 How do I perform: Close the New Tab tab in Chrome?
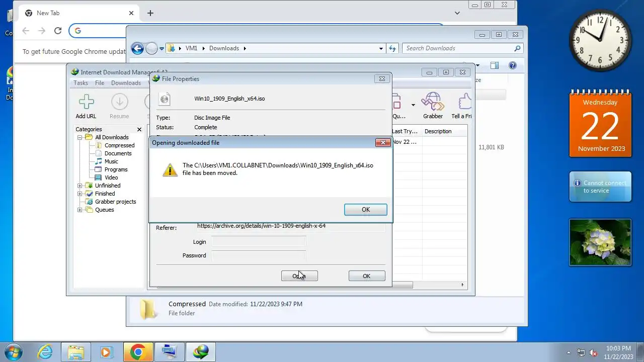click(131, 13)
